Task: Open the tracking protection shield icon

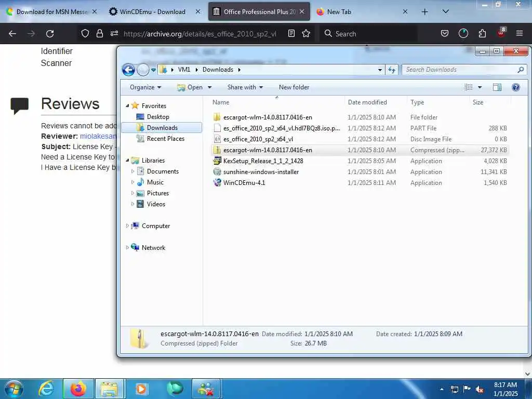Action: pyautogui.click(x=85, y=33)
